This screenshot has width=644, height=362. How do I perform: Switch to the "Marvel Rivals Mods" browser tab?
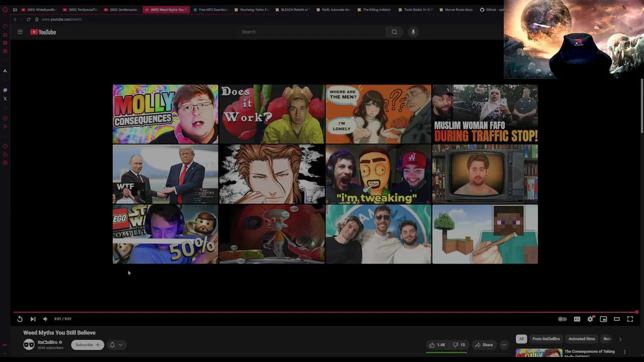[456, 10]
